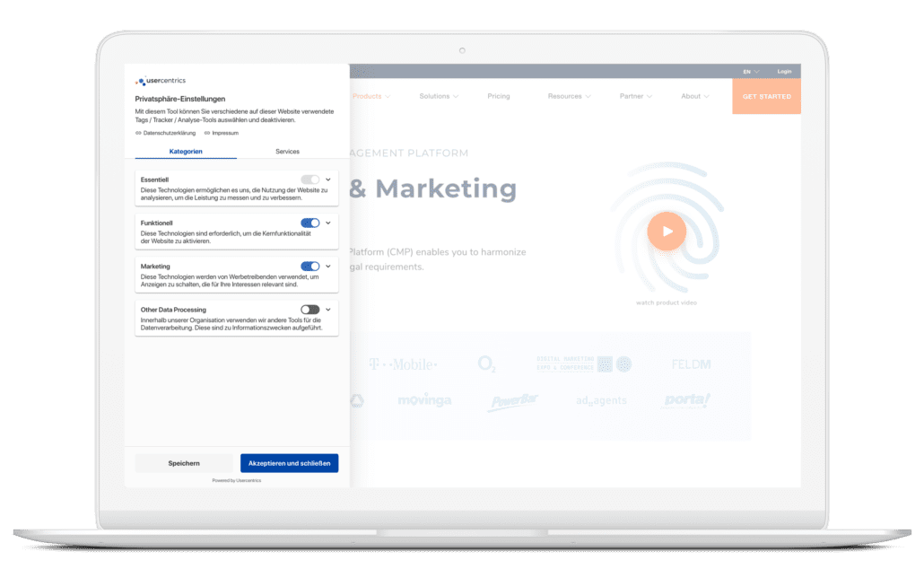Expand the Marketing category chevron

(328, 266)
